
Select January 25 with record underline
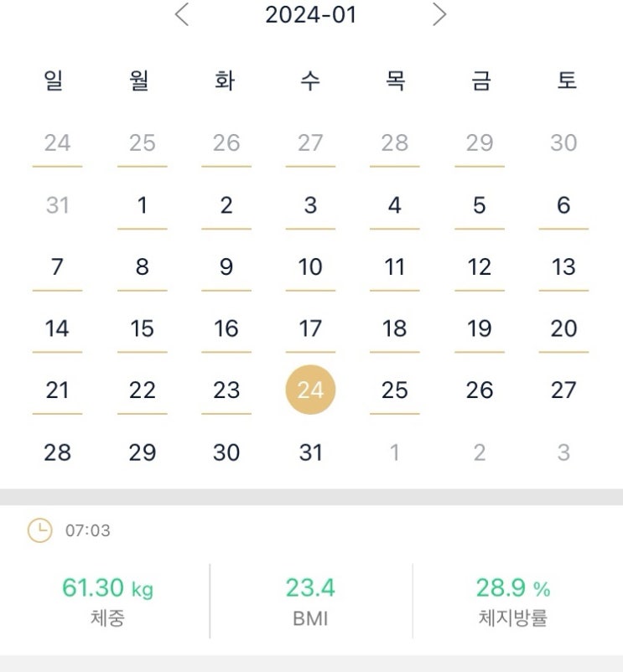[395, 390]
